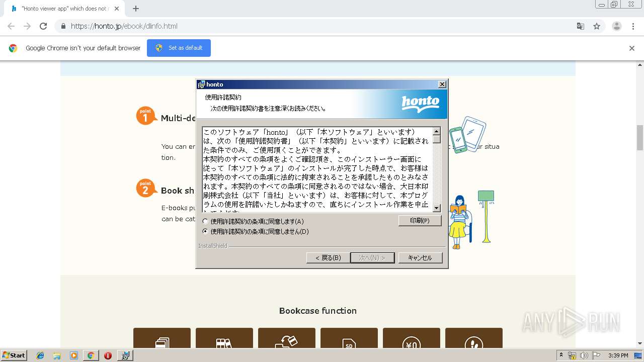This screenshot has width=644, height=362.
Task: Dismiss the default browser notification bar
Action: [632, 48]
